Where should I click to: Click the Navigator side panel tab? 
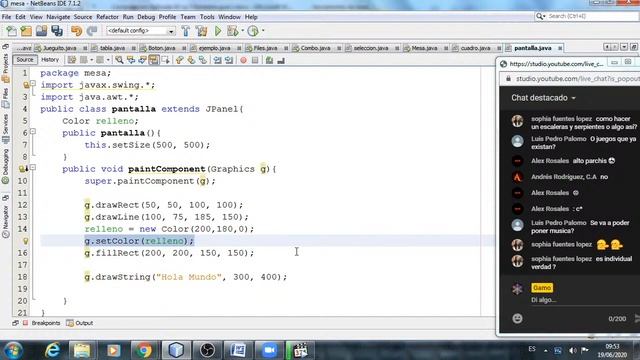tap(5, 221)
